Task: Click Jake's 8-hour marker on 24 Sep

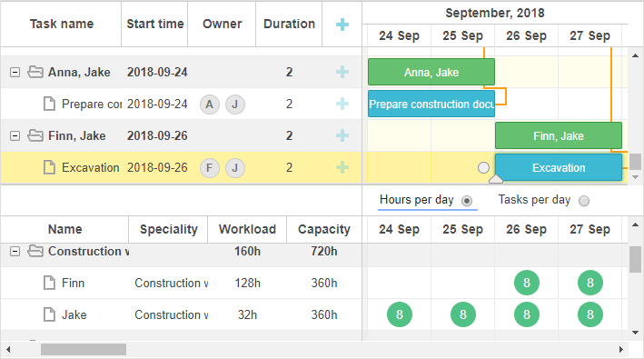Action: pos(400,314)
